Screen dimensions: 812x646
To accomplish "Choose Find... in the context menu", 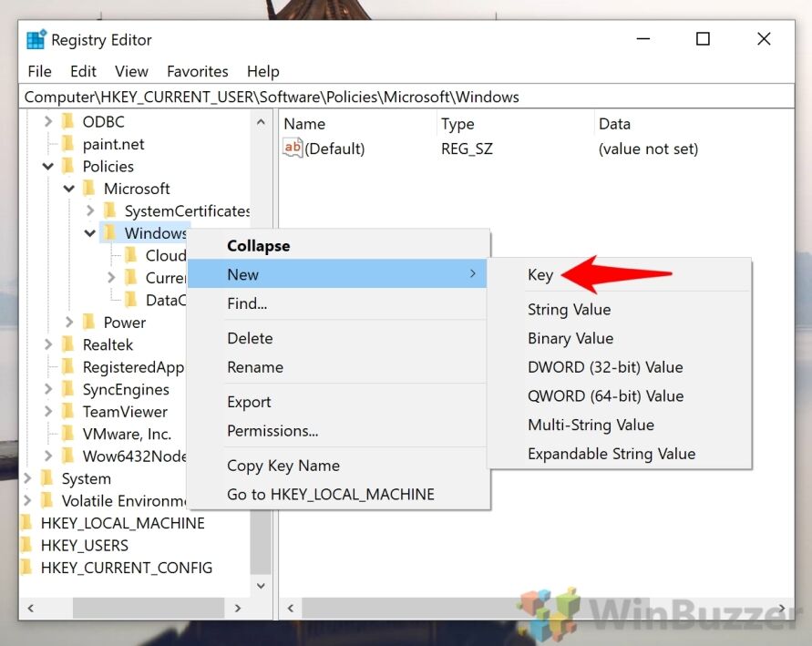I will point(339,302).
